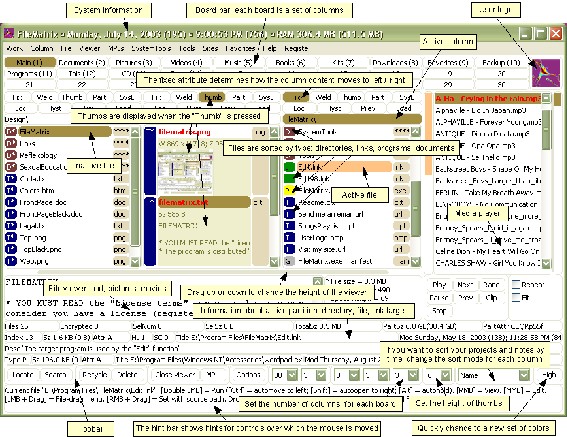Click the Next button in media player
Screen dimensions: 567x437
[x=465, y=284]
